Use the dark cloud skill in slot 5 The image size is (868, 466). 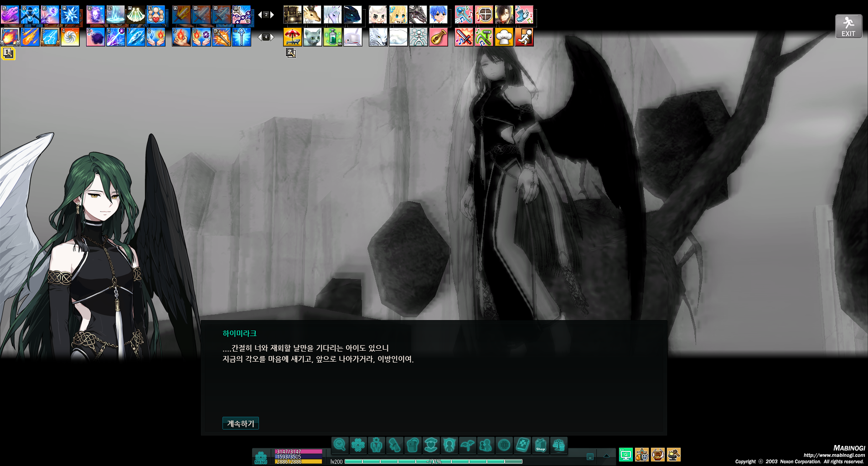click(96, 37)
